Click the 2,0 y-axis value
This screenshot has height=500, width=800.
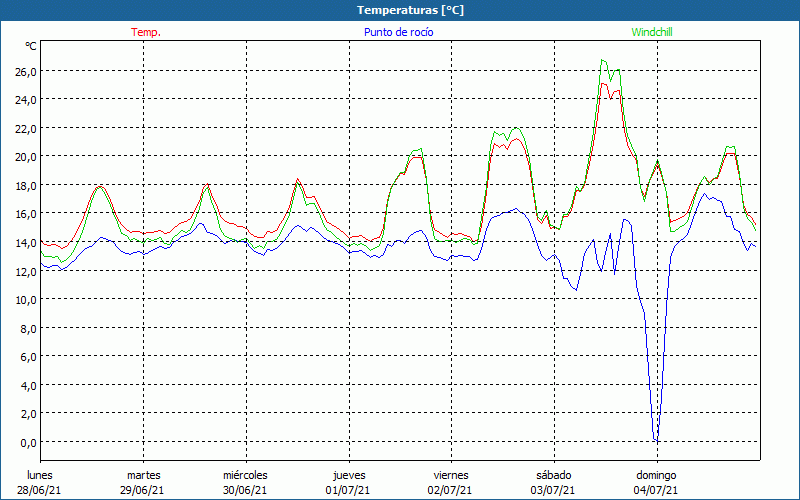[28, 414]
